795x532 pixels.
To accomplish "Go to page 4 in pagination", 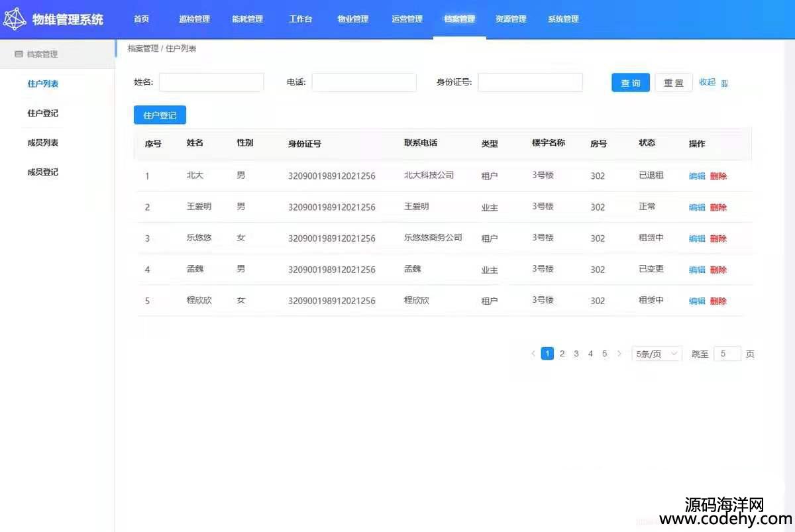I will click(590, 354).
